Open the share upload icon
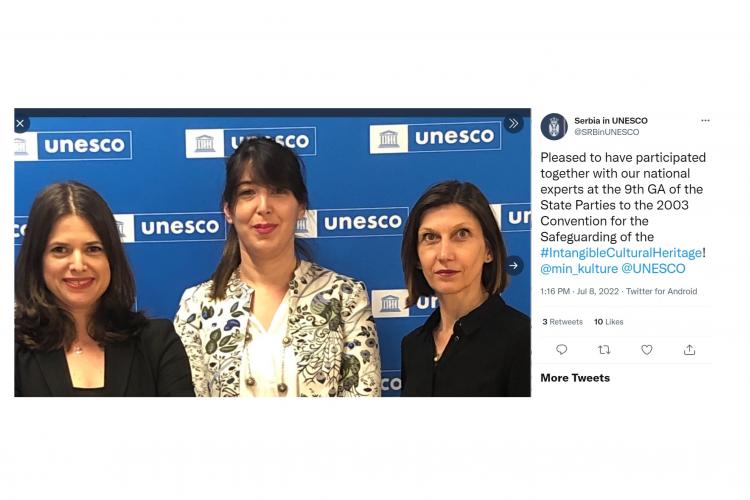750x500 pixels. tap(689, 350)
